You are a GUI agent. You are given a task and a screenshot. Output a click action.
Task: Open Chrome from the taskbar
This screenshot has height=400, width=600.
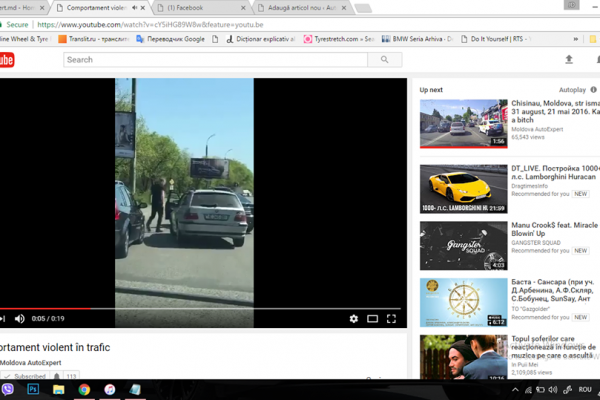pyautogui.click(x=84, y=389)
